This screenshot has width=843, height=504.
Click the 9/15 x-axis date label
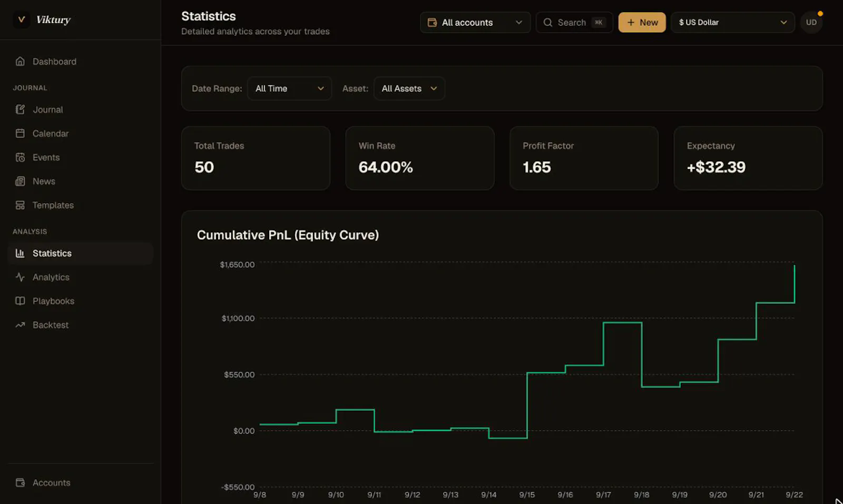click(527, 495)
